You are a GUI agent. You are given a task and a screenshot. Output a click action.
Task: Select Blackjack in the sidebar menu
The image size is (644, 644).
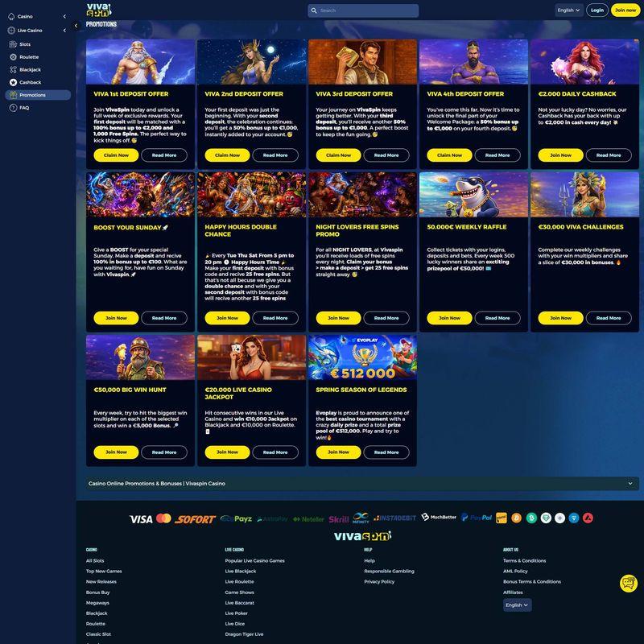click(x=30, y=70)
